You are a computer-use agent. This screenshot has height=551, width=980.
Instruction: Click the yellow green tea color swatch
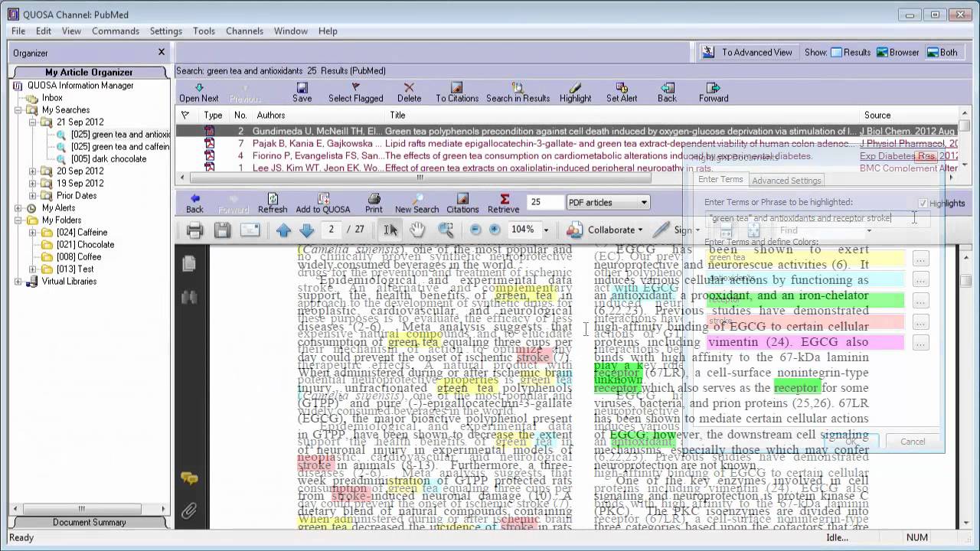pyautogui.click(x=806, y=259)
